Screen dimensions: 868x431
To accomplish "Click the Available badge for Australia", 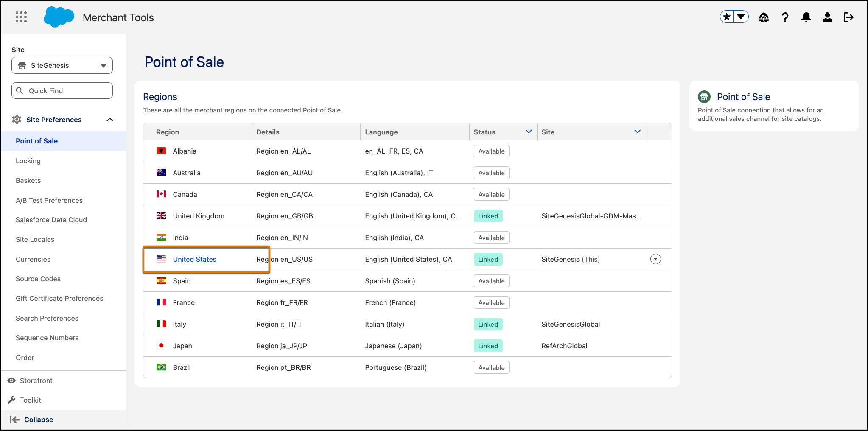I will (492, 173).
